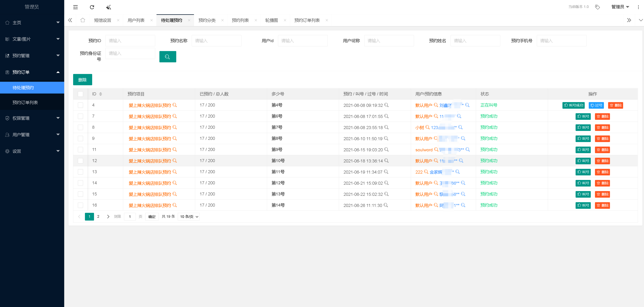The width and height of the screenshot is (644, 307).
Task: Check the checkbox for row ID 4
Action: (x=81, y=105)
